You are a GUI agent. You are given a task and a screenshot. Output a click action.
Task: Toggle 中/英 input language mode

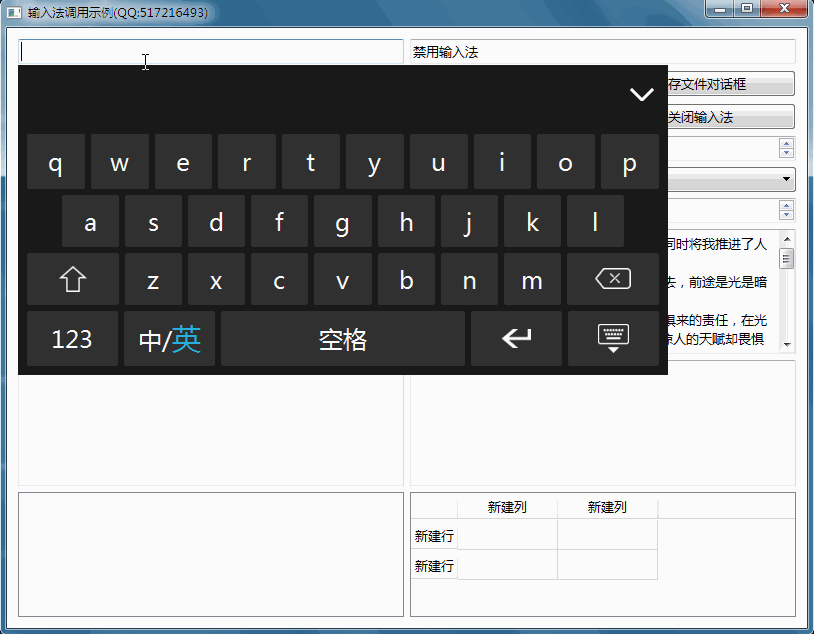[x=168, y=338]
